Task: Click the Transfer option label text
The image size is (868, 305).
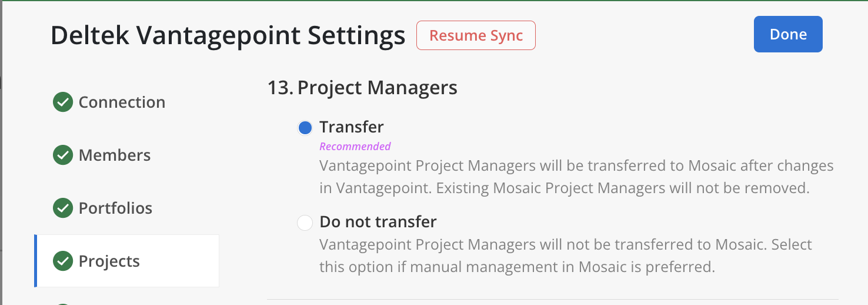Action: click(x=352, y=127)
